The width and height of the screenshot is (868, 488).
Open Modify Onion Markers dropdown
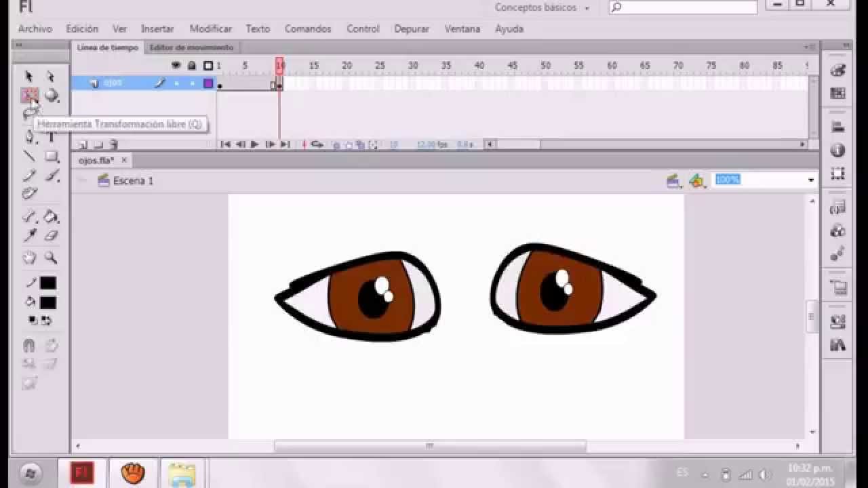(x=374, y=144)
